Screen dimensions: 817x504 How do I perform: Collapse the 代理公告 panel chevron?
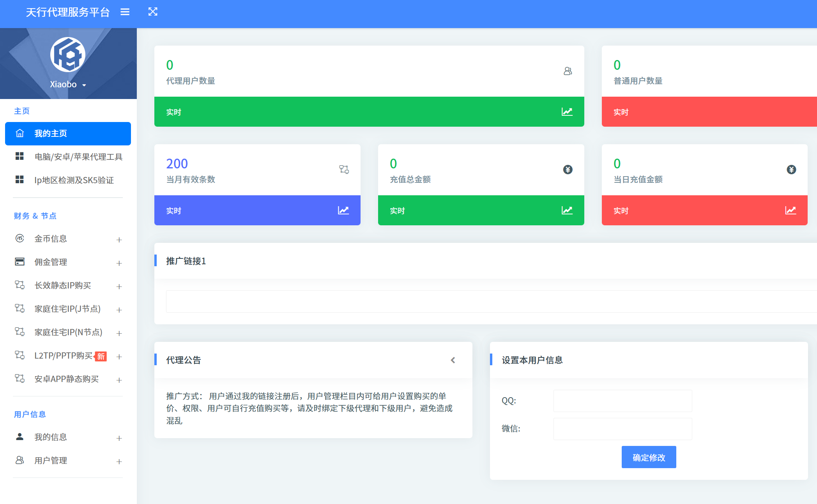[x=453, y=360]
